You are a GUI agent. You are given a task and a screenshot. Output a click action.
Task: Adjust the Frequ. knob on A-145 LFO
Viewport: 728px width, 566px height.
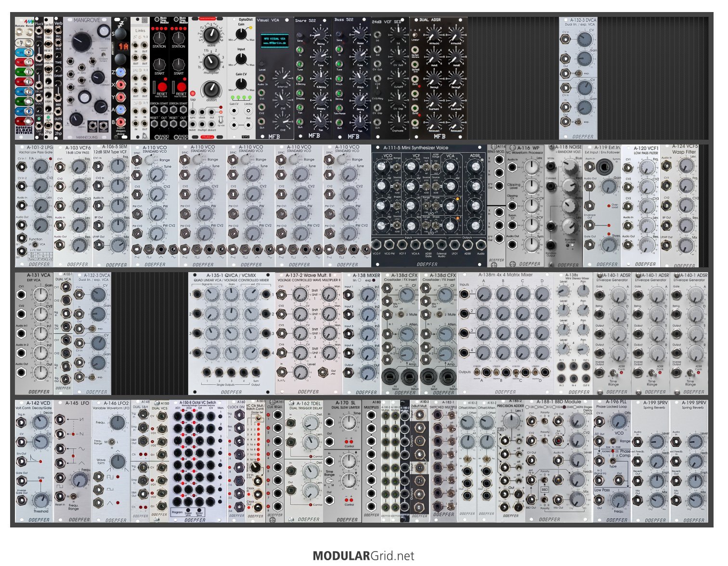(79, 480)
